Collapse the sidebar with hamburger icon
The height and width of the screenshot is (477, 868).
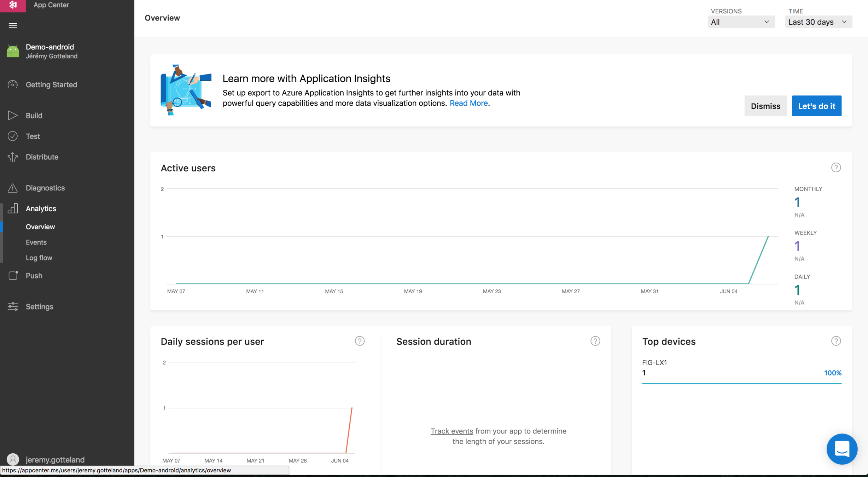(x=13, y=25)
